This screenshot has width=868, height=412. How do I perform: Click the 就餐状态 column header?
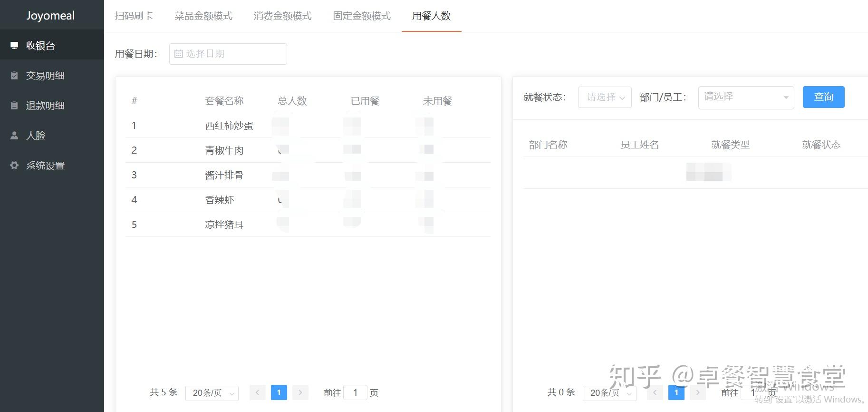[821, 145]
